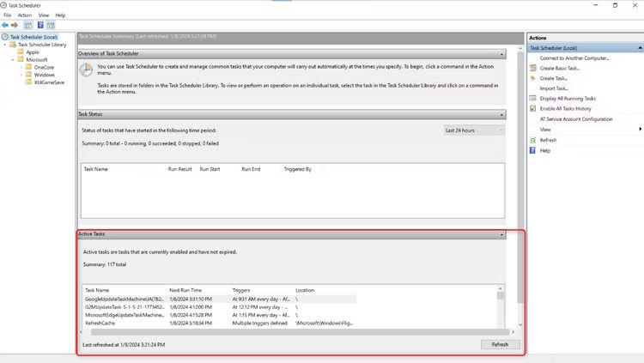Select Apple folder in tree
This screenshot has height=363, width=644.
coord(33,52)
